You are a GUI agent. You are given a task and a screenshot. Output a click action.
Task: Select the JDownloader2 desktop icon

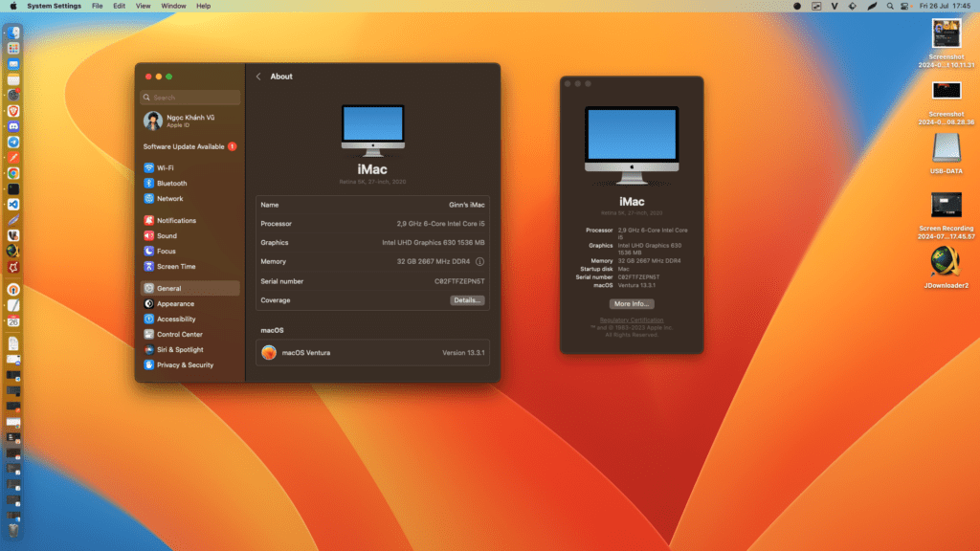coord(947,267)
